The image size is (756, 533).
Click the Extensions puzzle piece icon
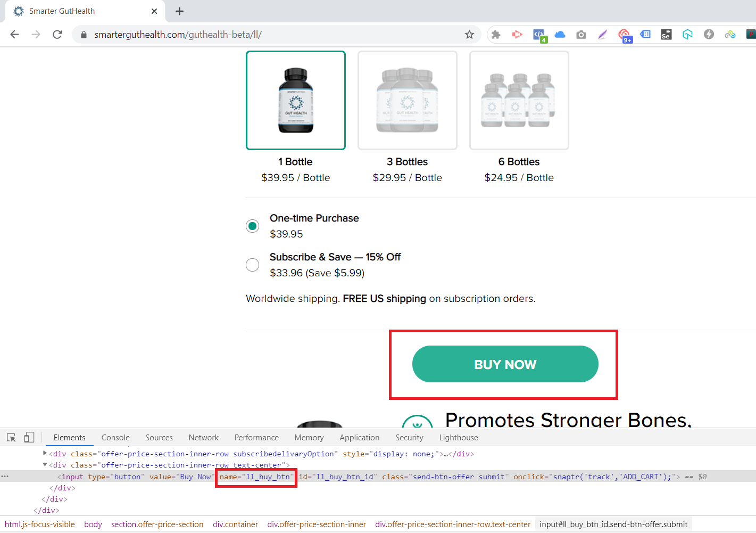pyautogui.click(x=496, y=35)
